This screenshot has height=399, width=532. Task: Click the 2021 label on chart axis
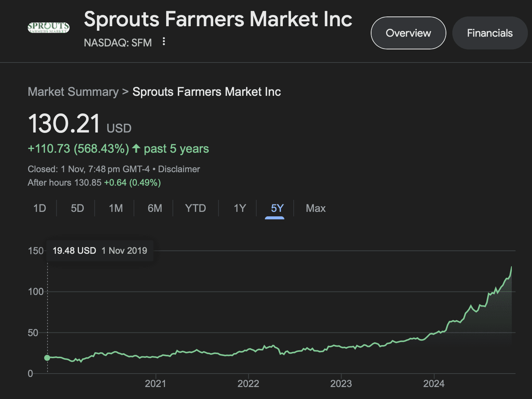[x=155, y=384]
